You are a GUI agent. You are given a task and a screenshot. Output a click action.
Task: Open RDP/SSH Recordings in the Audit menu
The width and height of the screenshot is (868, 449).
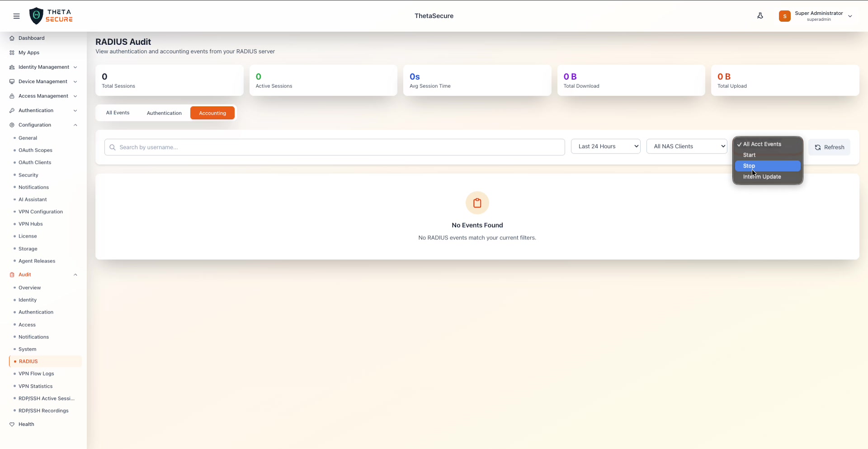coord(43,411)
